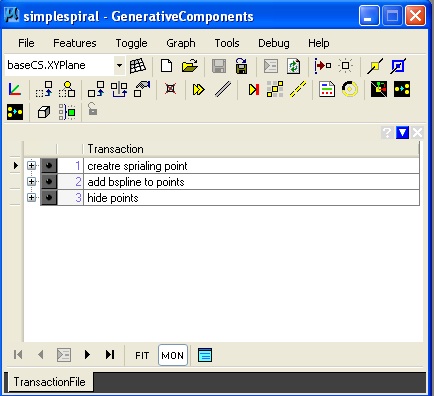Open a file using the yellow folder icon

[x=190, y=66]
